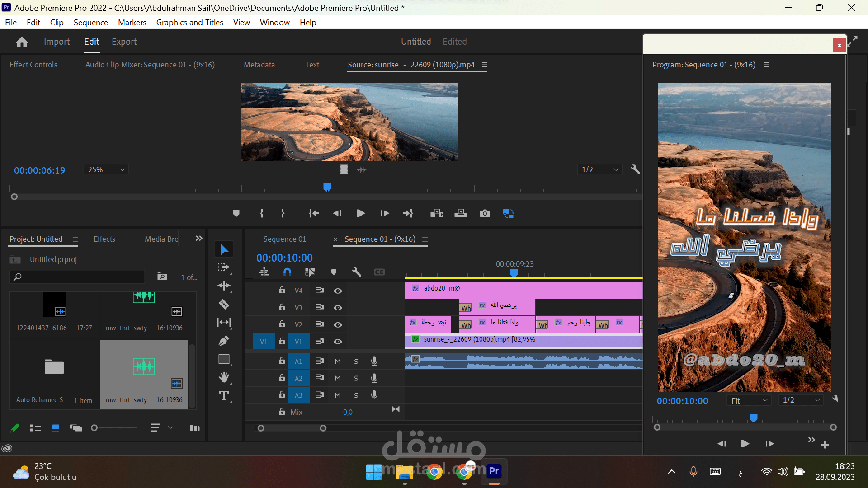Image resolution: width=868 pixels, height=488 pixels.
Task: Click the Source monitor playhead marker
Action: [x=327, y=187]
